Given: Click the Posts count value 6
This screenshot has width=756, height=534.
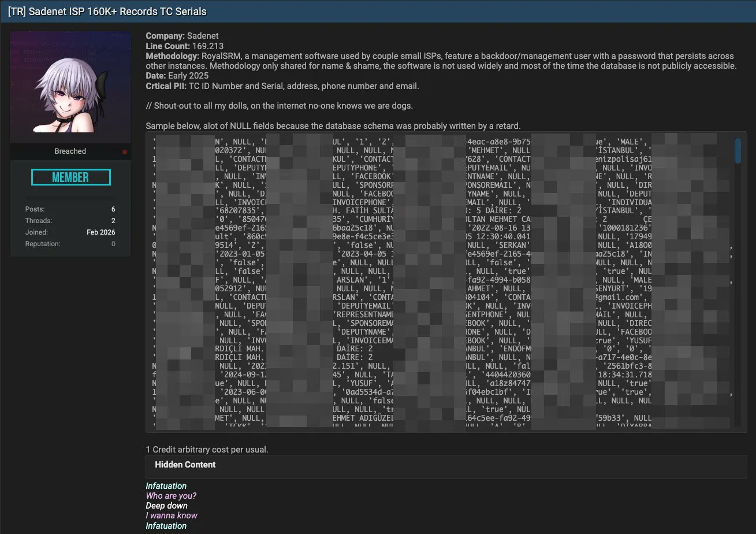Looking at the screenshot, I should pyautogui.click(x=113, y=209).
